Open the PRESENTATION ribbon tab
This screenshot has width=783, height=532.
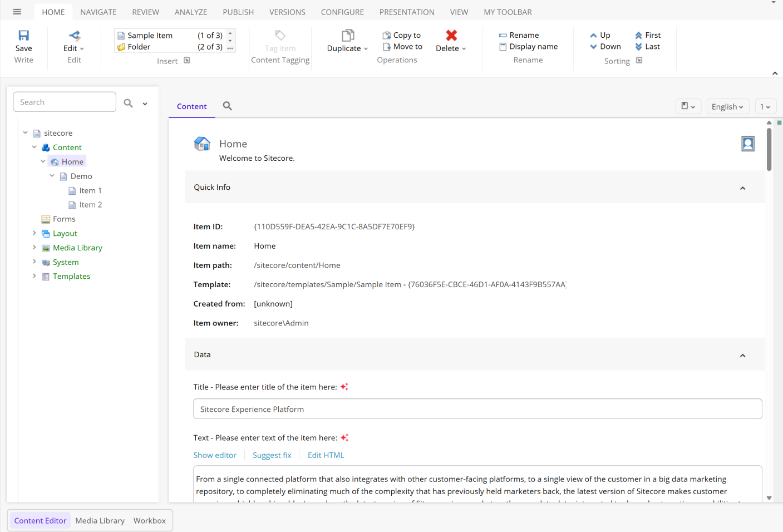pyautogui.click(x=407, y=12)
